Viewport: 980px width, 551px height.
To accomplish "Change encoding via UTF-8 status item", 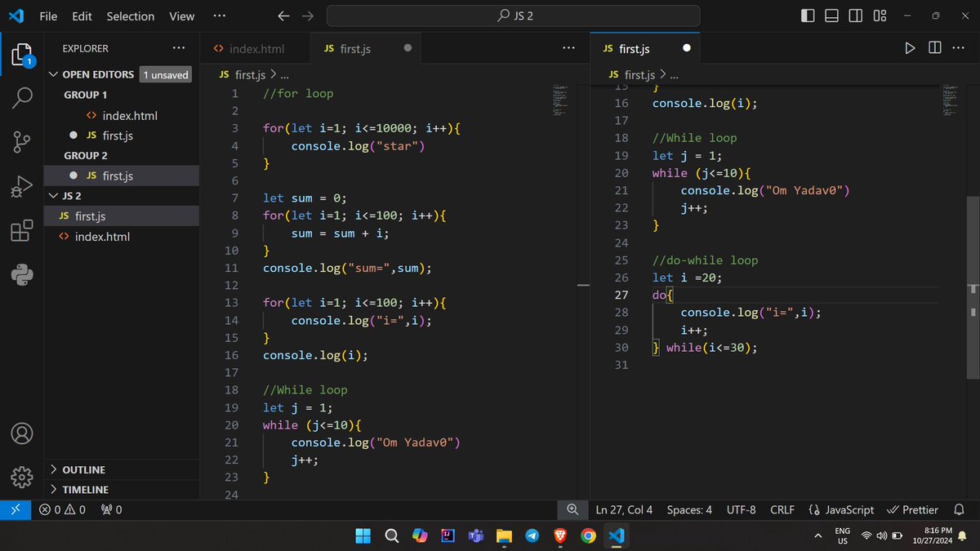I will pyautogui.click(x=742, y=510).
